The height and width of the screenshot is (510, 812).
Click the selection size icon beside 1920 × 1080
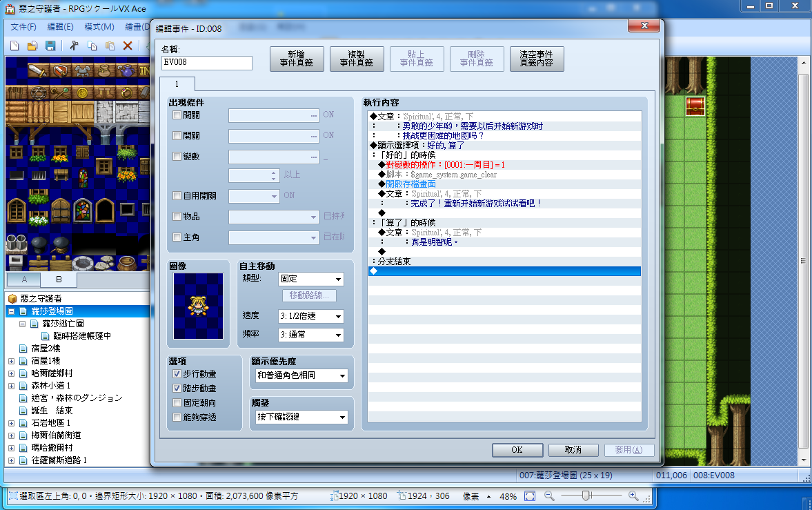(x=333, y=496)
